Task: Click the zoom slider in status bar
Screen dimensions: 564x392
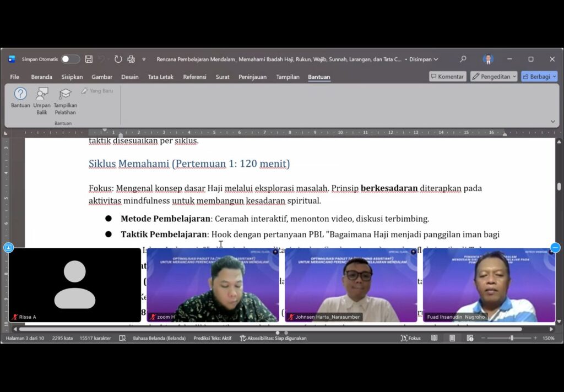Action: (511, 338)
